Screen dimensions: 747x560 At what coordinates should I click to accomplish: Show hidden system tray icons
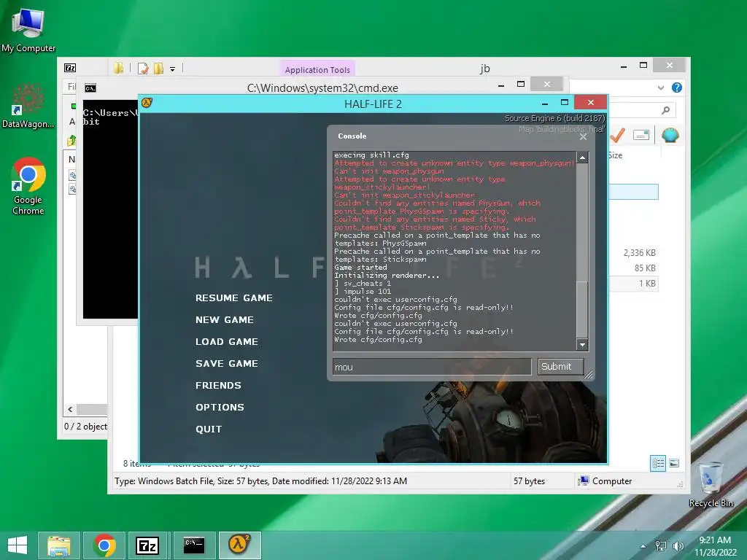coord(643,546)
